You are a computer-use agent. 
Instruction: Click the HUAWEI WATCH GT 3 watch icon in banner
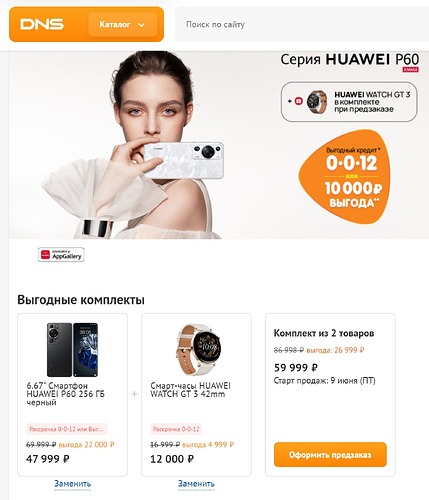(x=316, y=101)
